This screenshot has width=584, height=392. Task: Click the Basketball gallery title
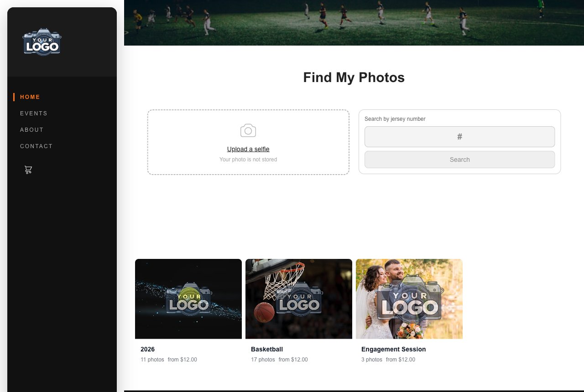pos(267,349)
